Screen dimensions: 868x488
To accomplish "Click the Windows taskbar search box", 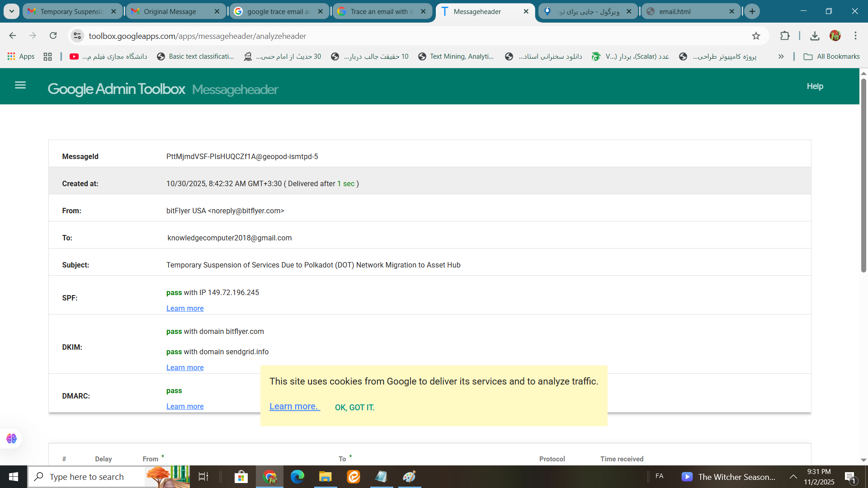I will (87, 477).
